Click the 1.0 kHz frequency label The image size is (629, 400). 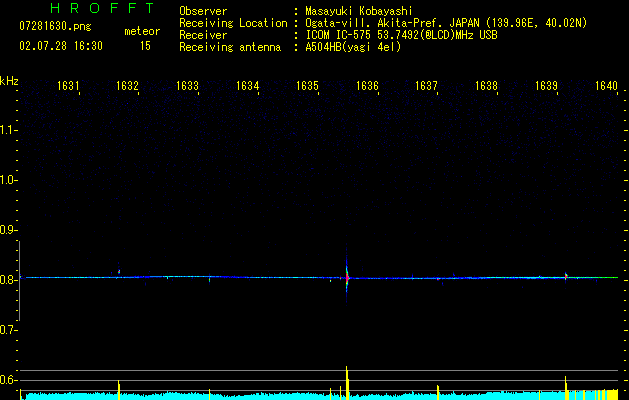8,180
